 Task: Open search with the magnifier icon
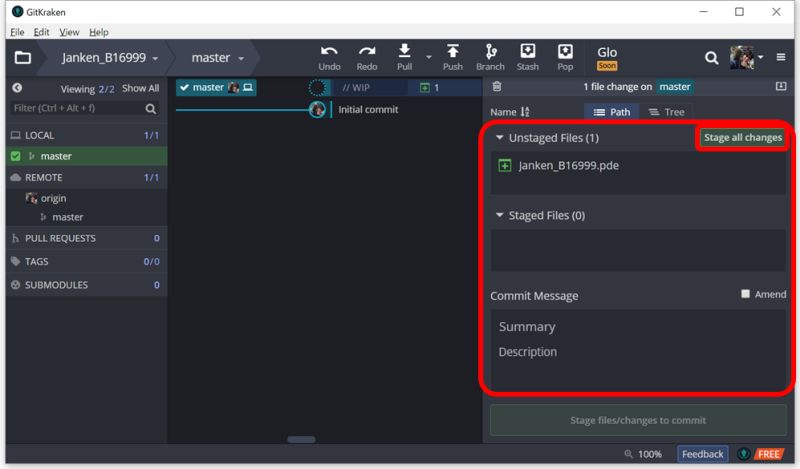click(x=712, y=58)
